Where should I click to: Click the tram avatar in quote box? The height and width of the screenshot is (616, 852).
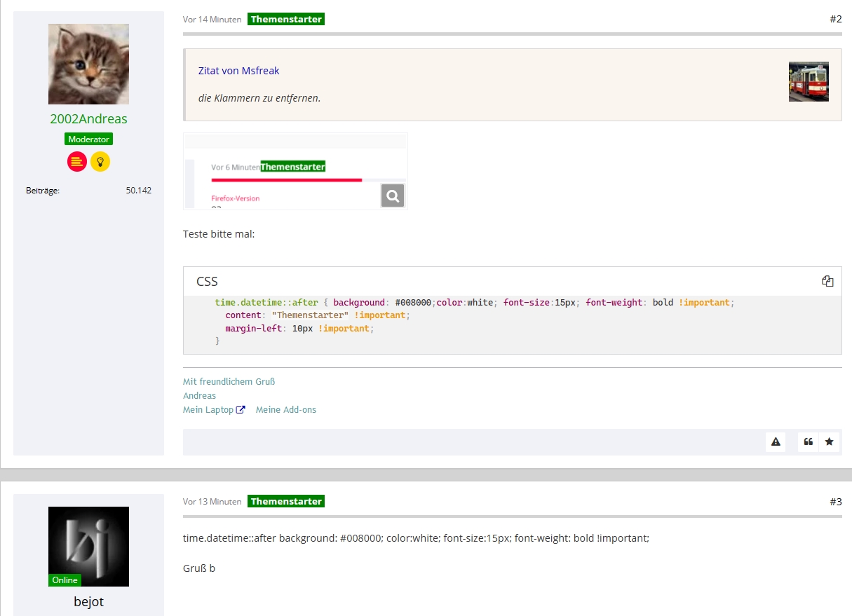coord(809,81)
